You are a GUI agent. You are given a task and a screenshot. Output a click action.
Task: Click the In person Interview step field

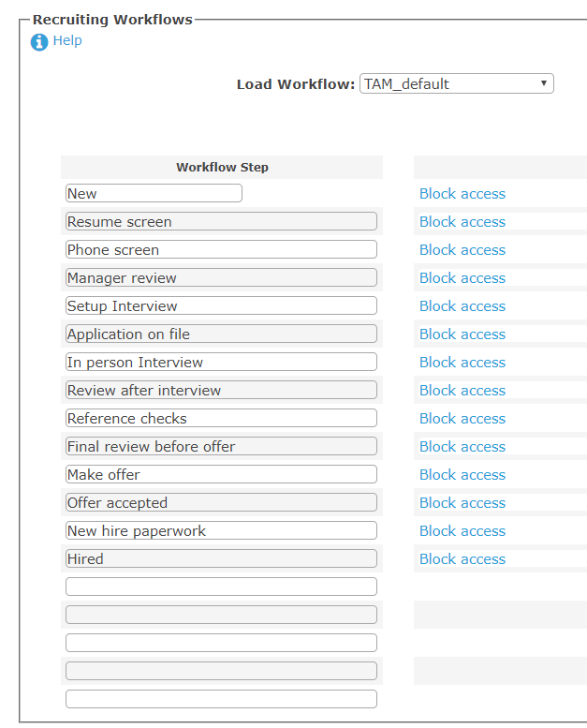tap(221, 362)
